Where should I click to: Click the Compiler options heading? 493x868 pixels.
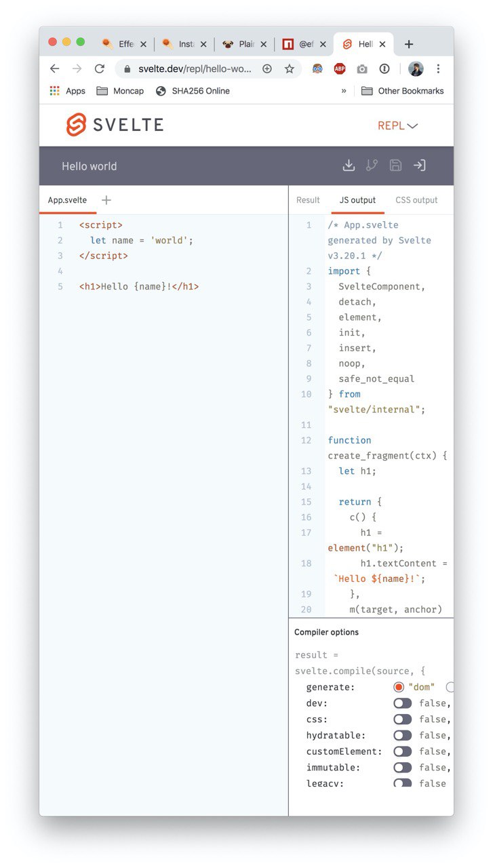click(x=326, y=632)
